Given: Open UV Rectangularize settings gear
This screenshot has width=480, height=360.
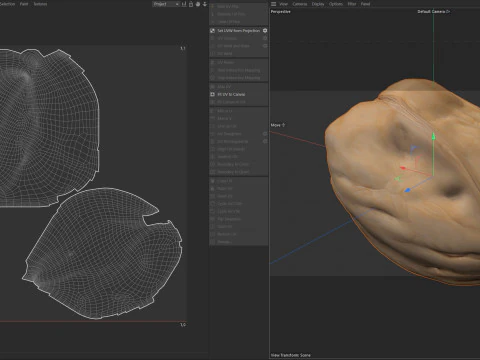Looking at the screenshot, I should pyautogui.click(x=265, y=141).
